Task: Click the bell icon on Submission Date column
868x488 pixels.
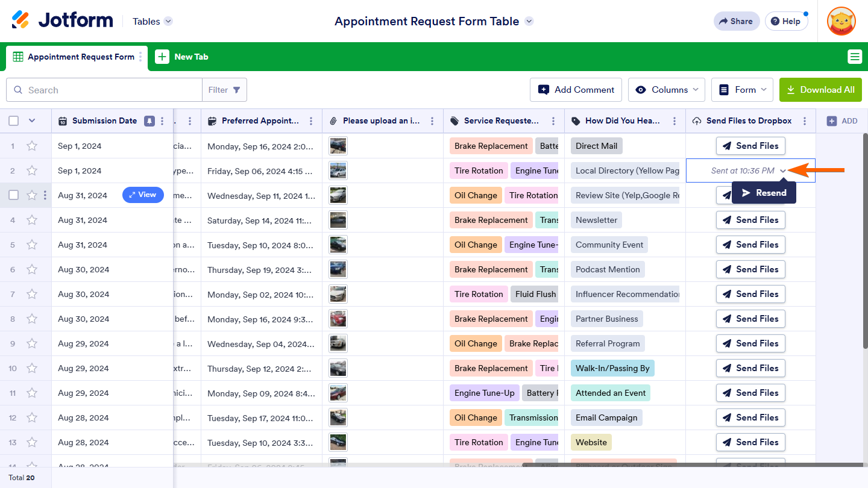Action: [149, 120]
